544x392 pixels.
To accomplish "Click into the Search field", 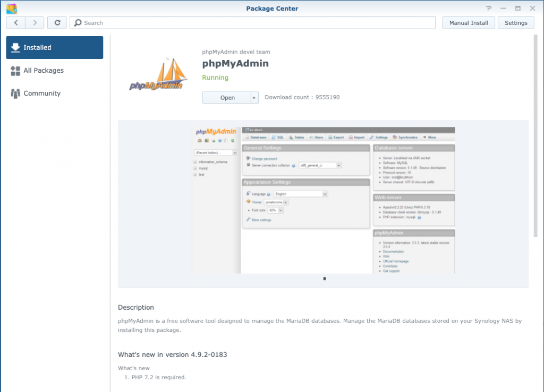I will coord(252,23).
